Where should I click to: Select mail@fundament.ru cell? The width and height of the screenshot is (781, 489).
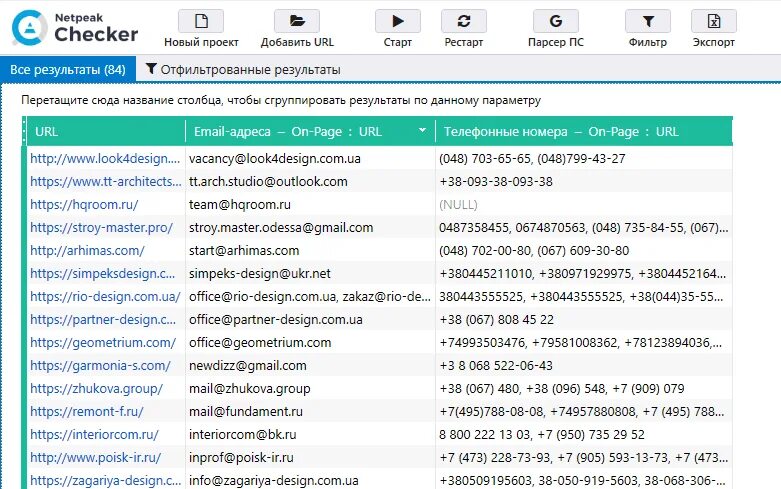[310, 411]
